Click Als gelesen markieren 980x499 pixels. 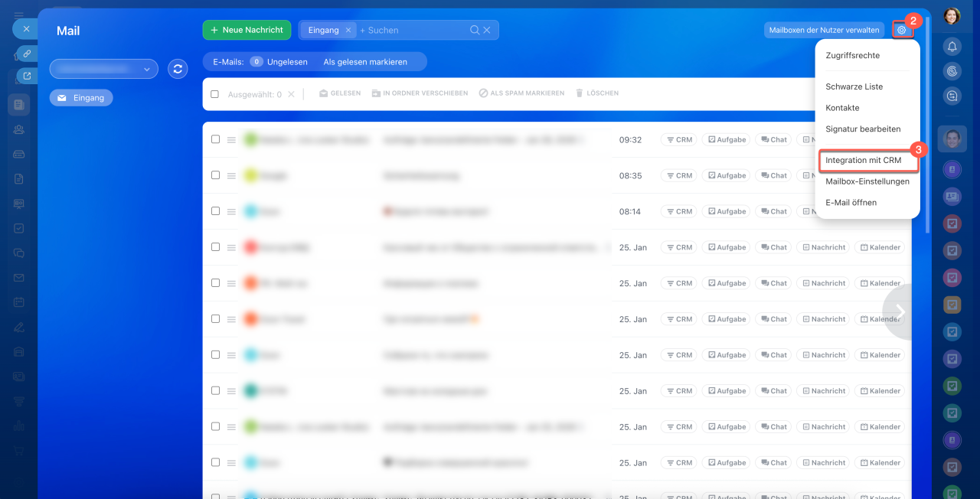point(365,62)
